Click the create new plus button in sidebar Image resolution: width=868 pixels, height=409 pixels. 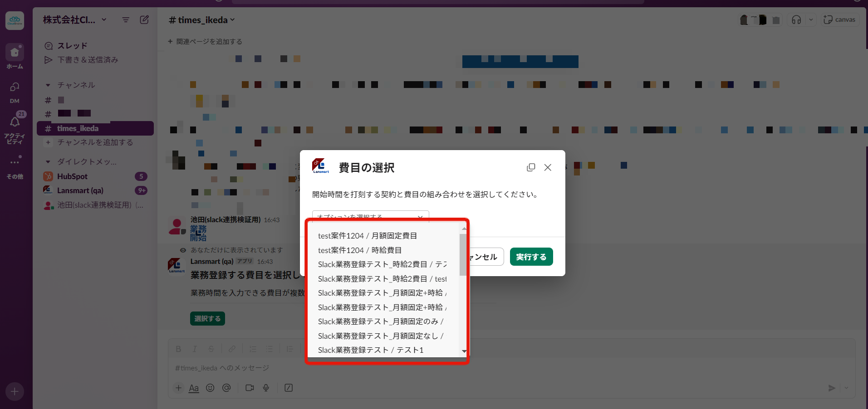[x=15, y=391]
